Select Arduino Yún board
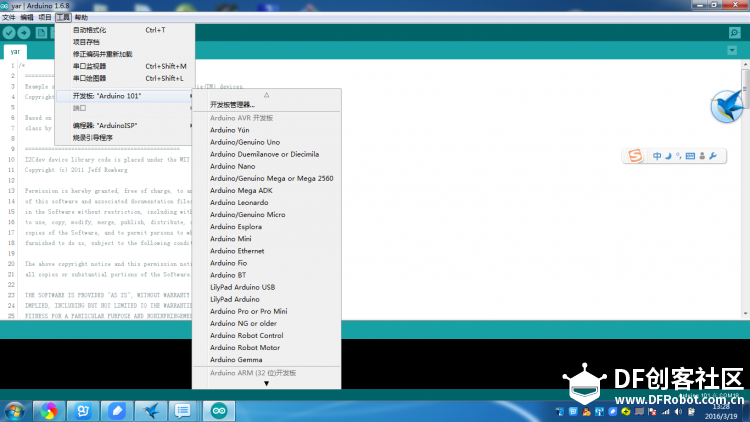Screen dimensions: 750x422 (266, 130)
